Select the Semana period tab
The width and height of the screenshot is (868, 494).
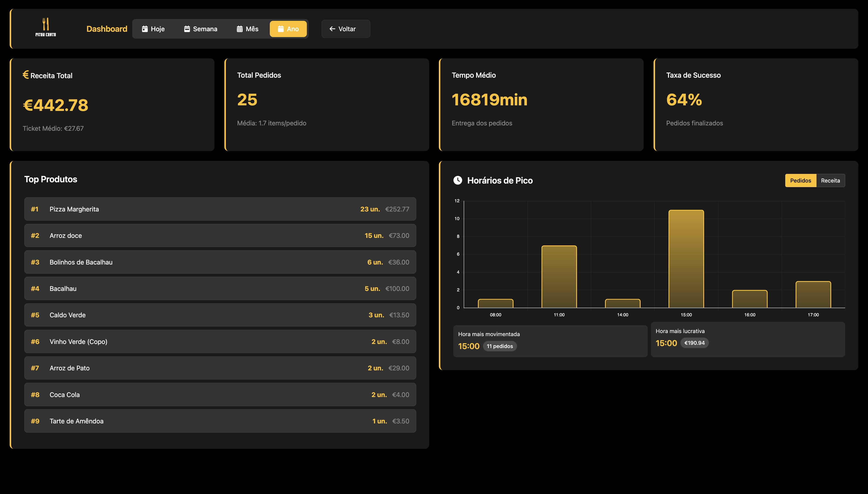(x=201, y=29)
